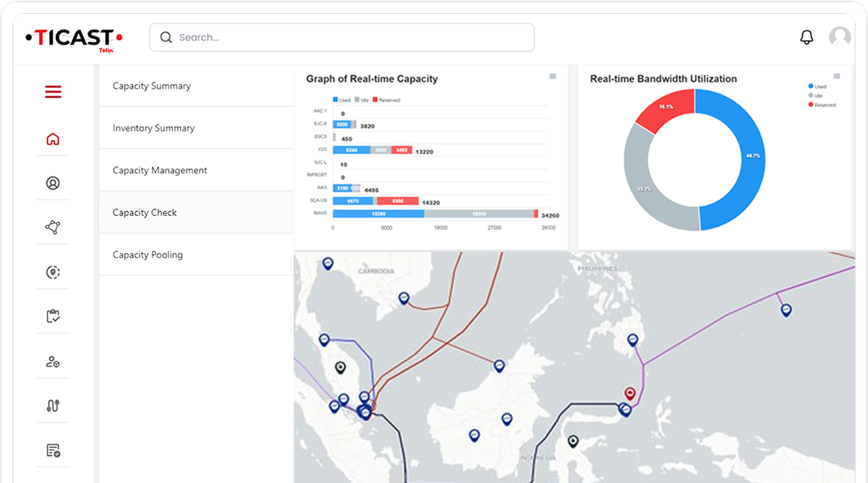
Task: Expand Real-time Capacity chart options menu
Action: click(x=552, y=76)
